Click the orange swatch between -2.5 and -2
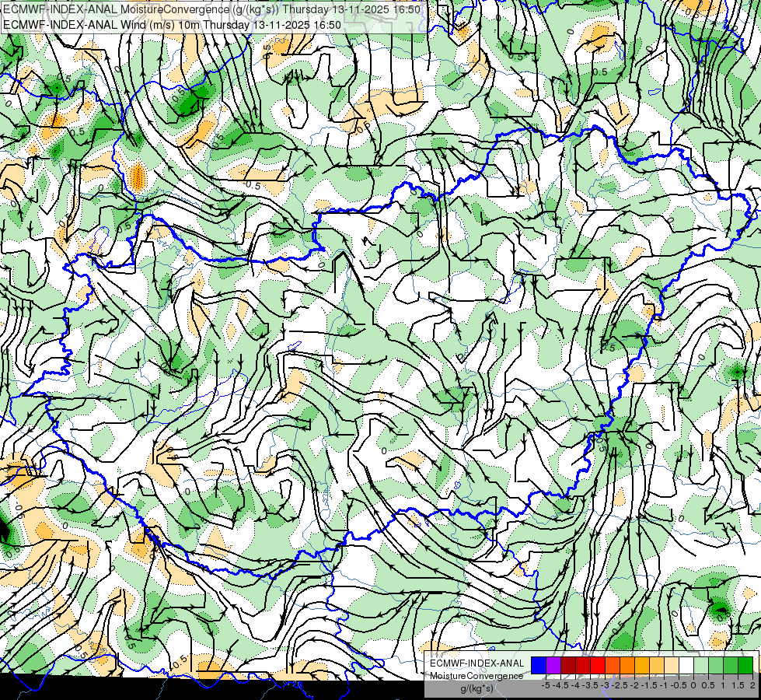Image resolution: width=761 pixels, height=700 pixels. [x=627, y=665]
